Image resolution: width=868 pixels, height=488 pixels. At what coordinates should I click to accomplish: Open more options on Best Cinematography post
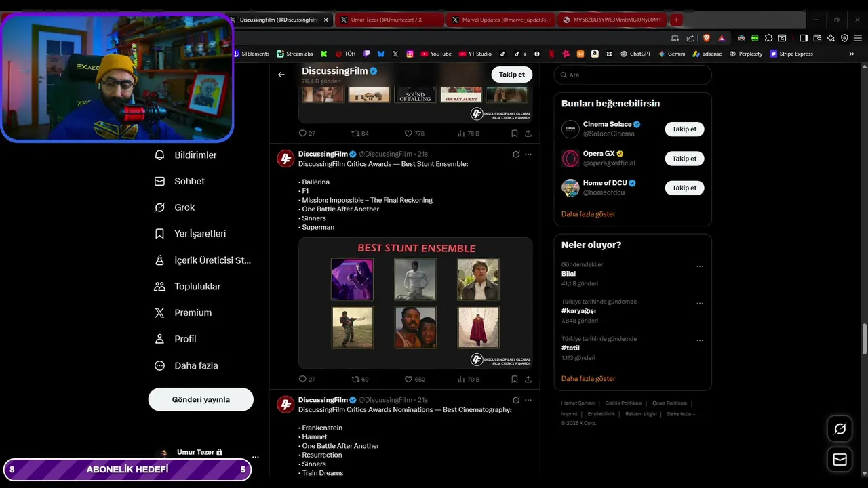[528, 400]
